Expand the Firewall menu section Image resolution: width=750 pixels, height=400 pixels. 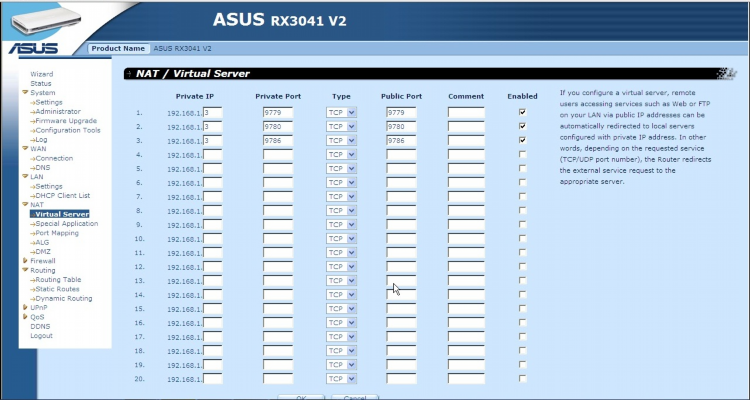[25, 261]
